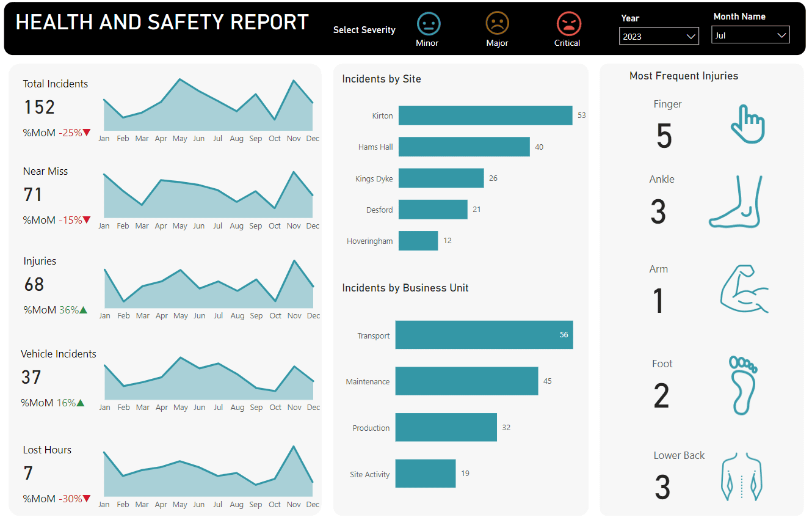Click the Finger injury hand icon
The image size is (812, 520).
coord(747,124)
